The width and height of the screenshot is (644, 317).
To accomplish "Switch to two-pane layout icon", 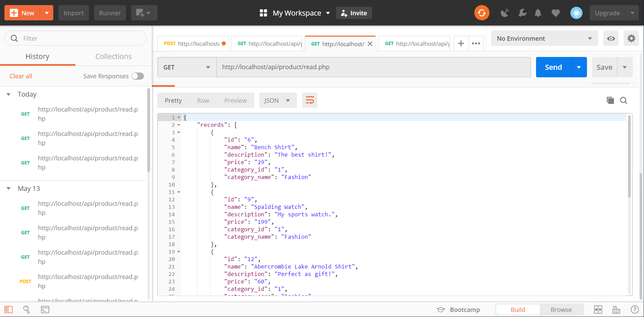I will tap(598, 310).
